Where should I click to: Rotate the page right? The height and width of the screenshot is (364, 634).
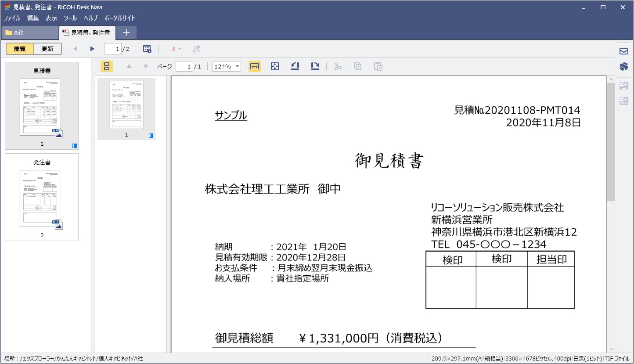pos(315,66)
